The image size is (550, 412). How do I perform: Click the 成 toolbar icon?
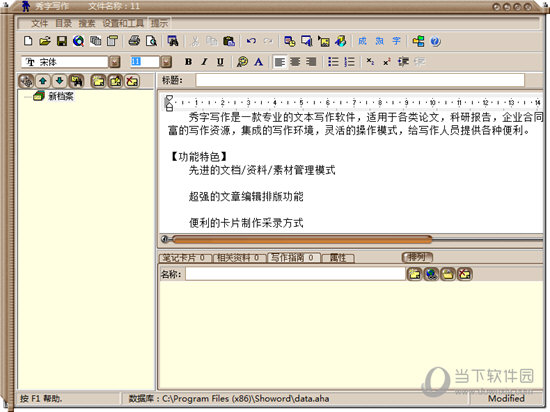click(362, 41)
